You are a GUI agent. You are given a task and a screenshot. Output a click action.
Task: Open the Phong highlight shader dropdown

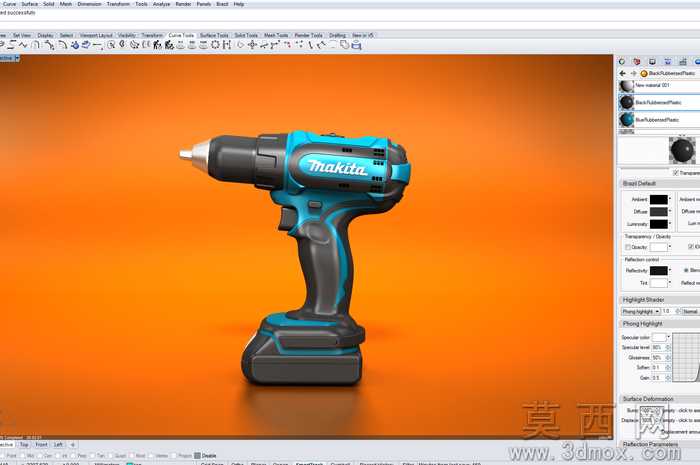[x=641, y=311]
